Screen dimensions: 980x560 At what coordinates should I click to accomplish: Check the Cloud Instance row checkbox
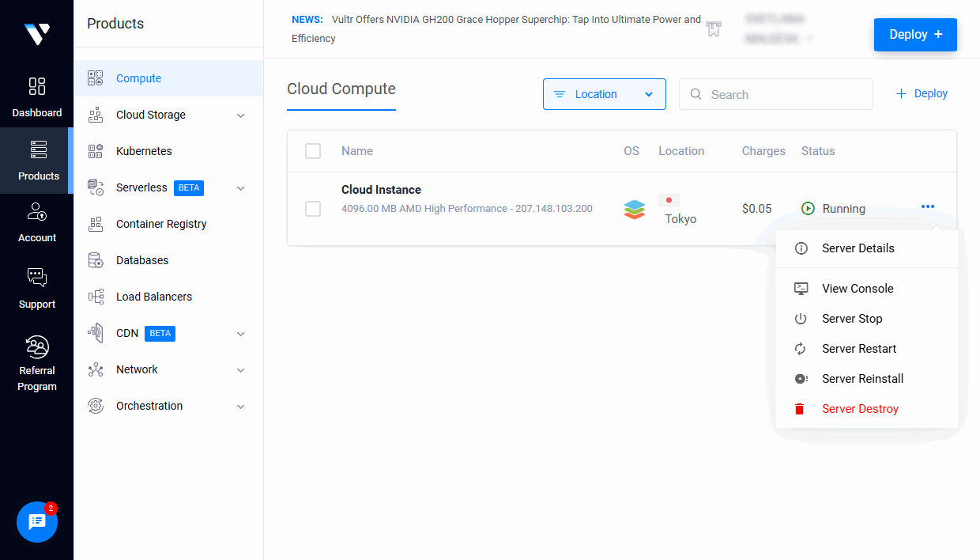click(x=313, y=208)
